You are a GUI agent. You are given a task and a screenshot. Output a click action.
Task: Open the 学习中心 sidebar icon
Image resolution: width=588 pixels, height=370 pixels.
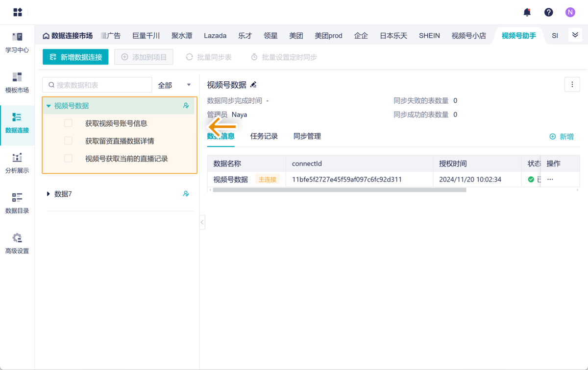(17, 44)
